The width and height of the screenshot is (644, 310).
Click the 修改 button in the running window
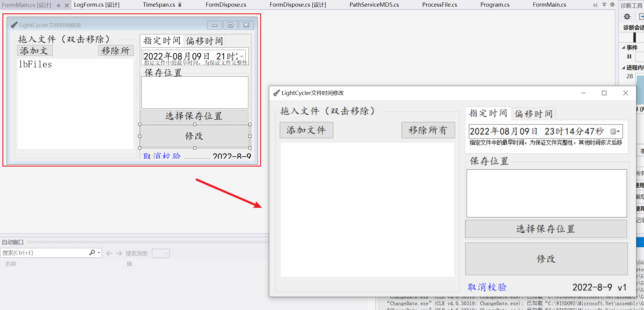pyautogui.click(x=546, y=259)
